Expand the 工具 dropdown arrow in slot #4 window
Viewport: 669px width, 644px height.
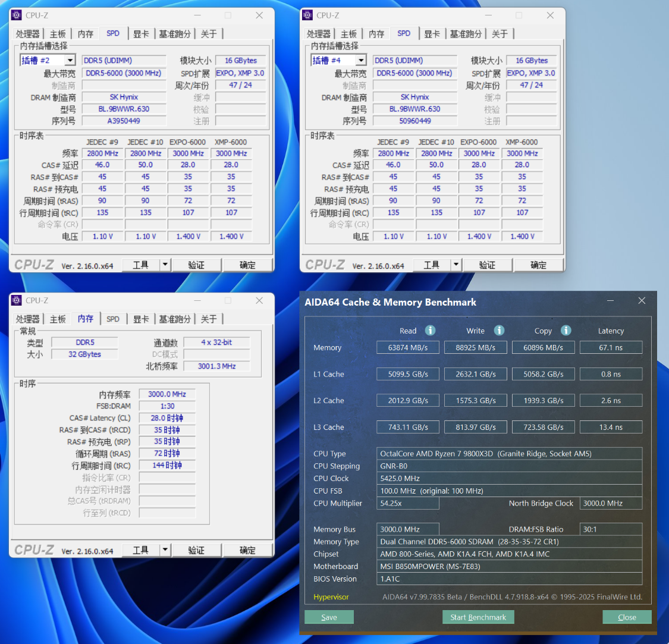[x=456, y=265]
